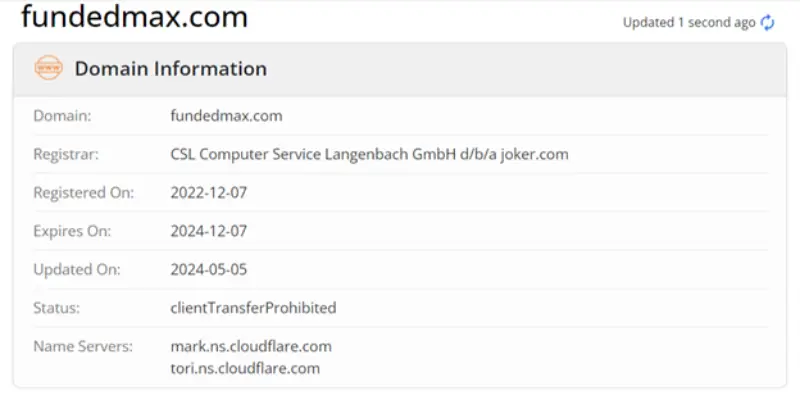Click the mark.ns.cloudflare.com name server

[251, 346]
